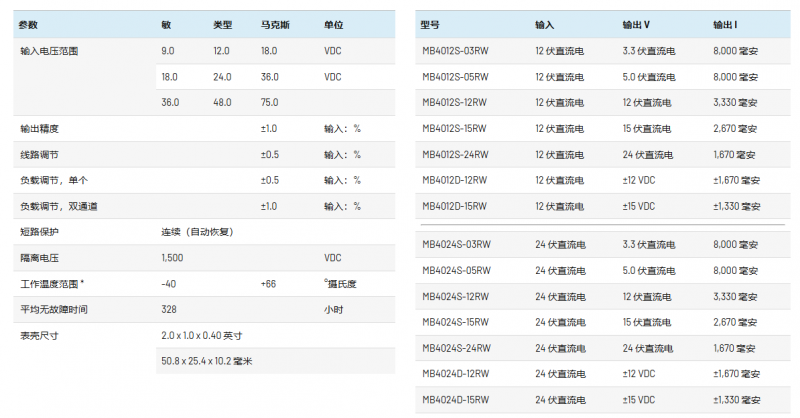Click the 参数 column header
The height and width of the screenshot is (418, 800).
coord(30,23)
